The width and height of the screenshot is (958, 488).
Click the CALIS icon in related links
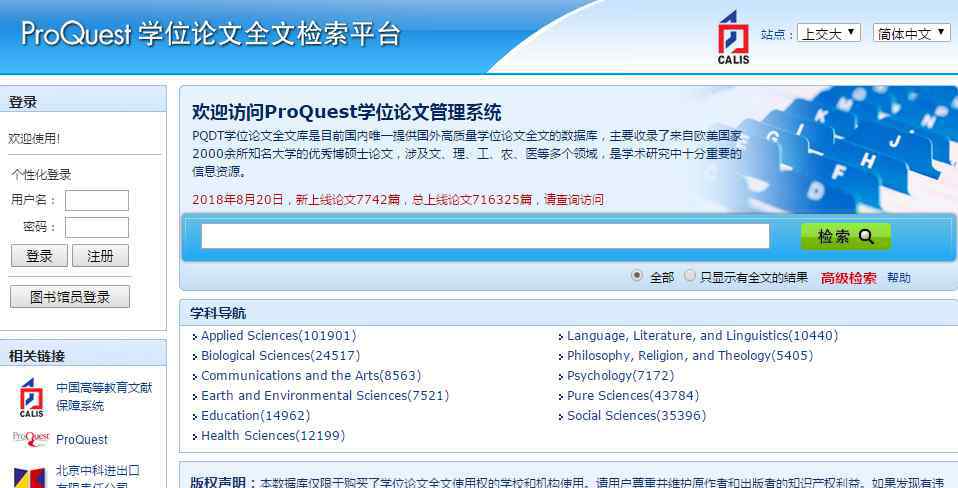point(31,398)
